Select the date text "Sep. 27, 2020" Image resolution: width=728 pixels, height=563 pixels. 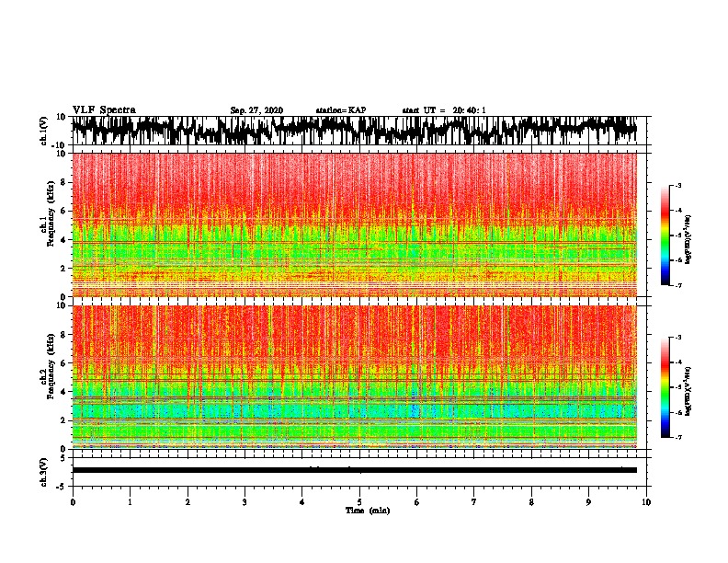256,110
